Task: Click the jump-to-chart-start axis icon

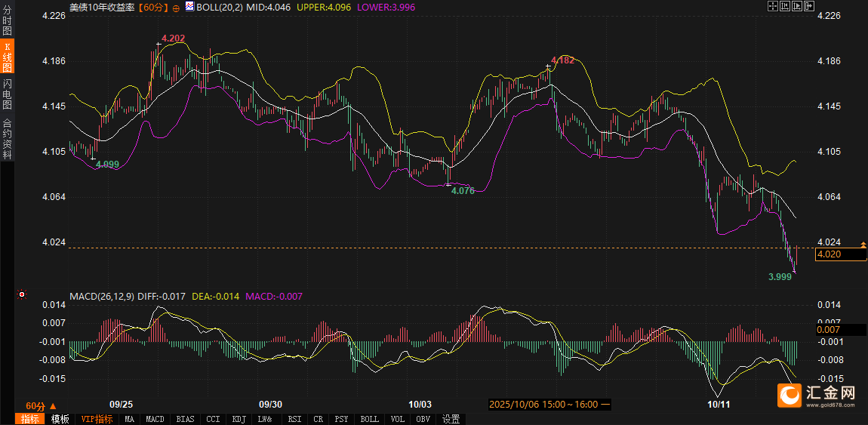Action: (x=785, y=6)
